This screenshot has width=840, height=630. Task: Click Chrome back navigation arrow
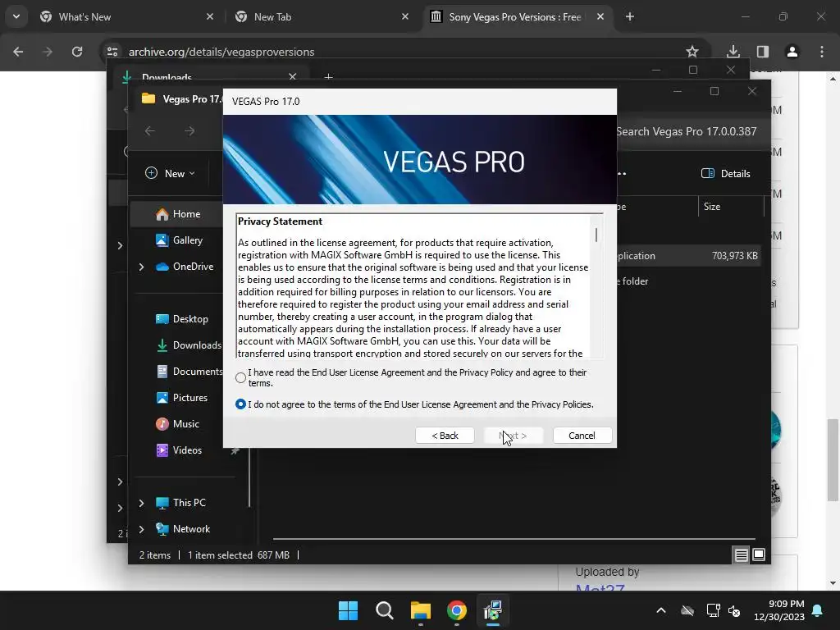[x=18, y=52]
